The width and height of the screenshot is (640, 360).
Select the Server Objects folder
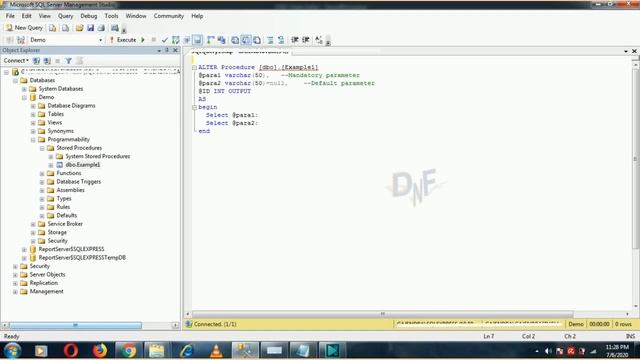coord(47,274)
